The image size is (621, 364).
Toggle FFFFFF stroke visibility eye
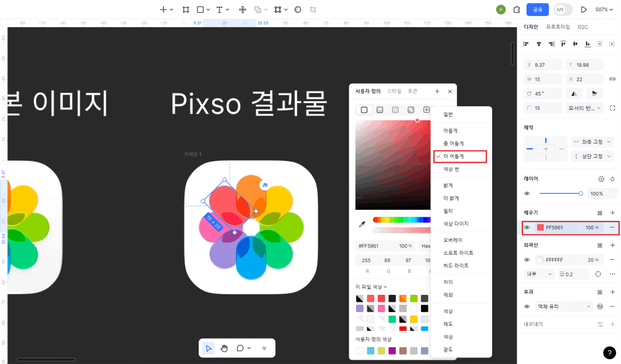click(527, 260)
